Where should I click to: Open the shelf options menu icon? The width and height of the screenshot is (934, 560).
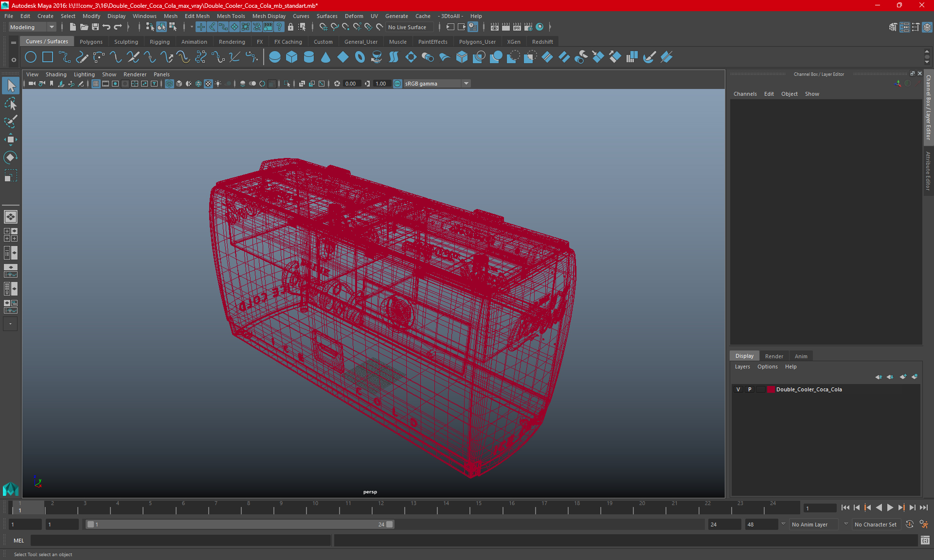[x=13, y=60]
